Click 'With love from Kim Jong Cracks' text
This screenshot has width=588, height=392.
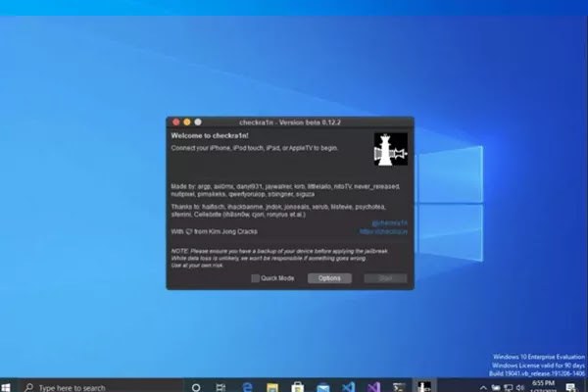tap(214, 232)
